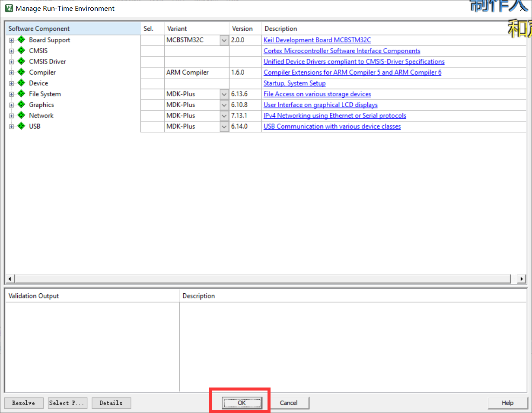Viewport: 532px width, 413px height.
Task: Open IPv4 Networking description link
Action: pyautogui.click(x=335, y=115)
